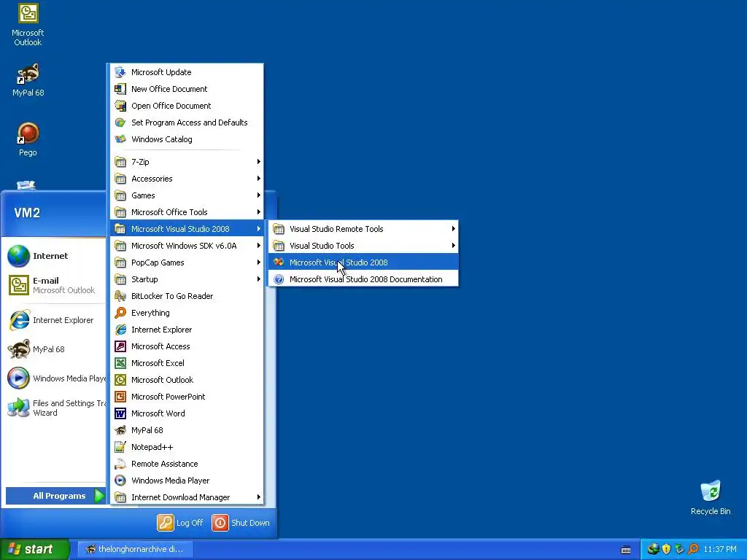Open Set Program Access and Defaults
This screenshot has height=560, width=747.
click(186, 122)
